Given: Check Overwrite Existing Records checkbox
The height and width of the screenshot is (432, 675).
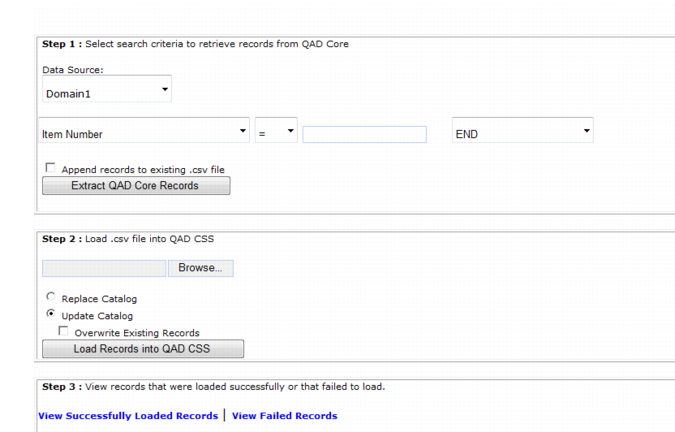Looking at the screenshot, I should pyautogui.click(x=63, y=331).
